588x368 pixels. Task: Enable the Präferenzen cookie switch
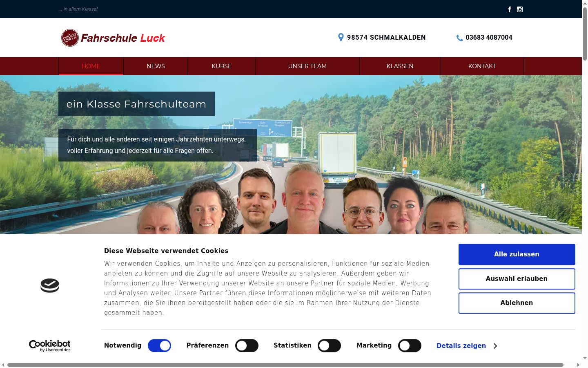(247, 346)
